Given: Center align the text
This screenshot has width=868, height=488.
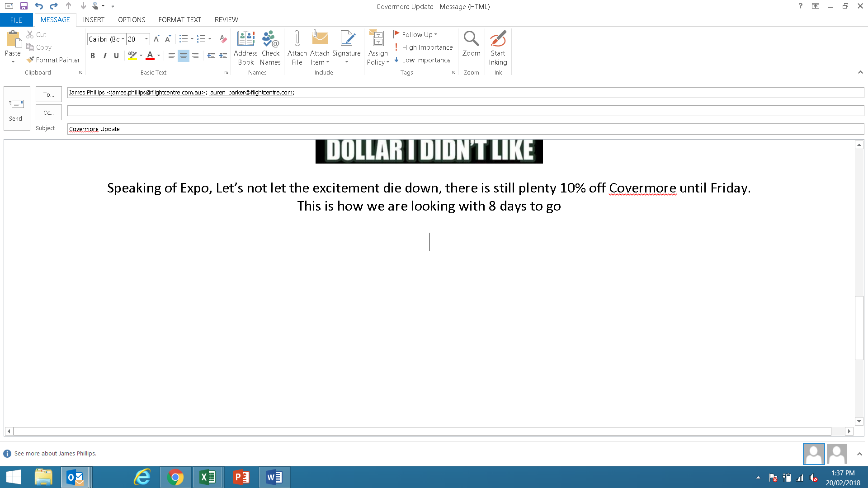Looking at the screenshot, I should click(183, 56).
